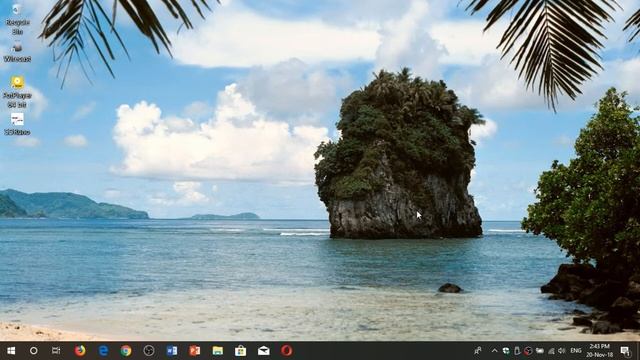
Task: Launch Microsoft Word from the taskbar
Action: click(172, 351)
